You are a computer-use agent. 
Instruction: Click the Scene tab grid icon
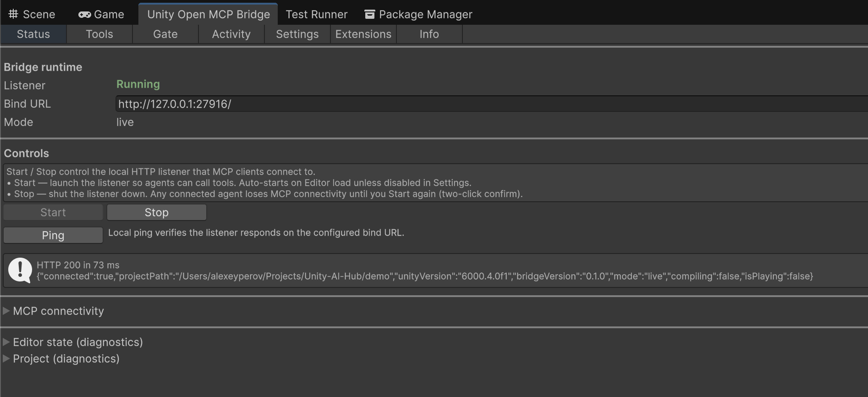pos(13,14)
